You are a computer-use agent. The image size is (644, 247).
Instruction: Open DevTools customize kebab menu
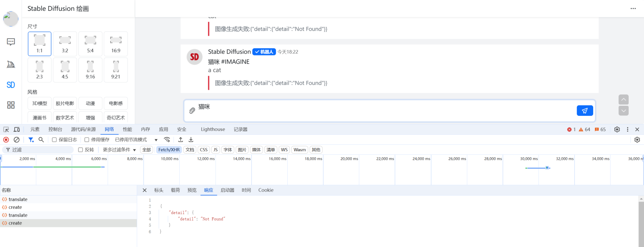click(628, 129)
